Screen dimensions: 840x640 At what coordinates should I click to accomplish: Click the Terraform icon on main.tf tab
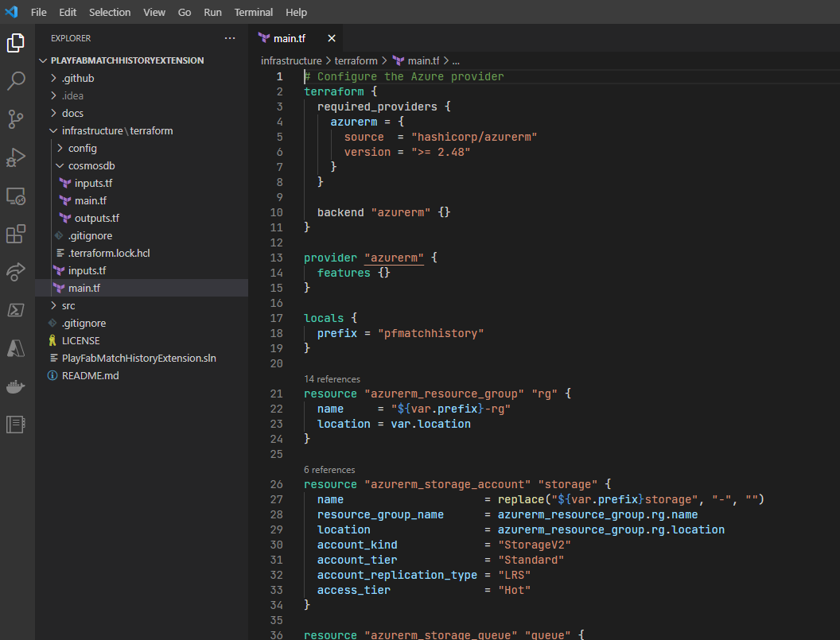click(x=264, y=38)
